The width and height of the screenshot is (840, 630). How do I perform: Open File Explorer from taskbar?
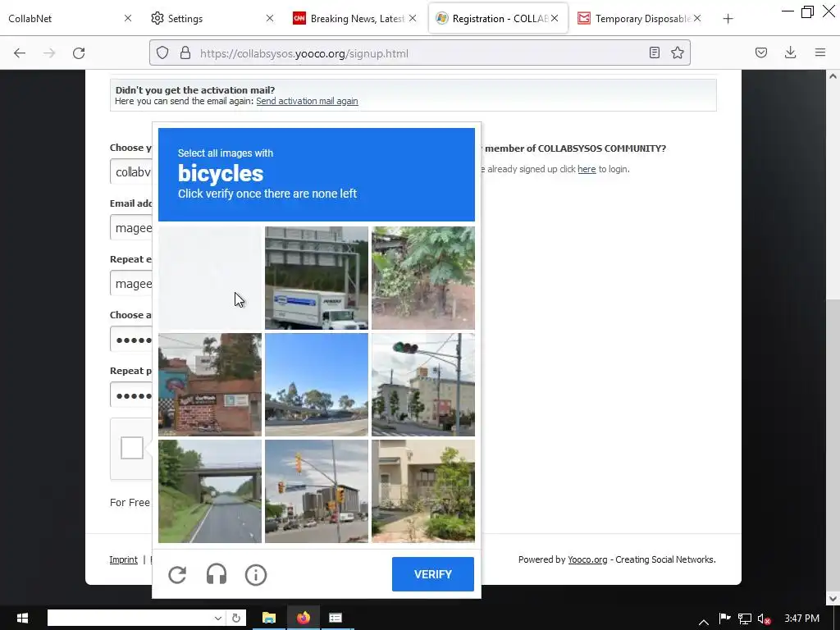tap(269, 619)
